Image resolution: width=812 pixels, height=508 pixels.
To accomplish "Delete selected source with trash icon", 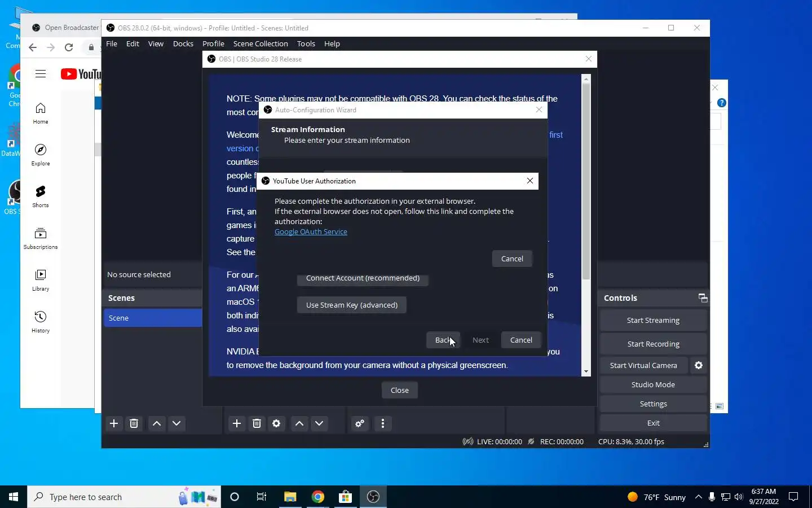I will (257, 423).
